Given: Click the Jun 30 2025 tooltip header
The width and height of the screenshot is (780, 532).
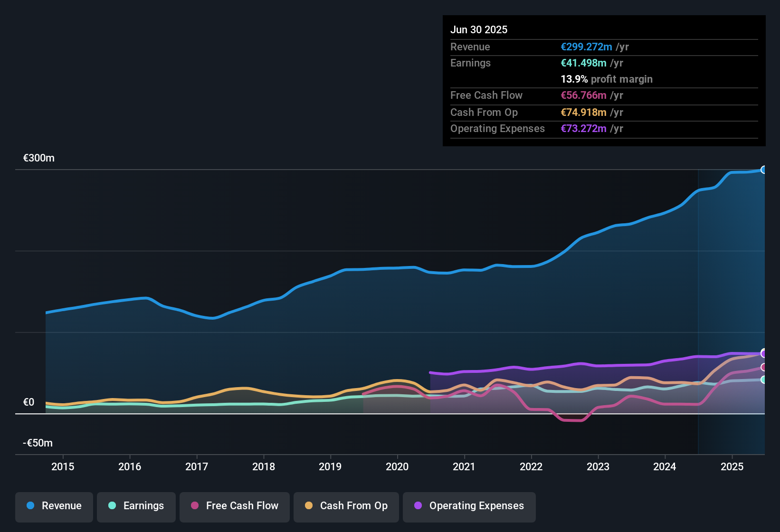Looking at the screenshot, I should pos(479,29).
